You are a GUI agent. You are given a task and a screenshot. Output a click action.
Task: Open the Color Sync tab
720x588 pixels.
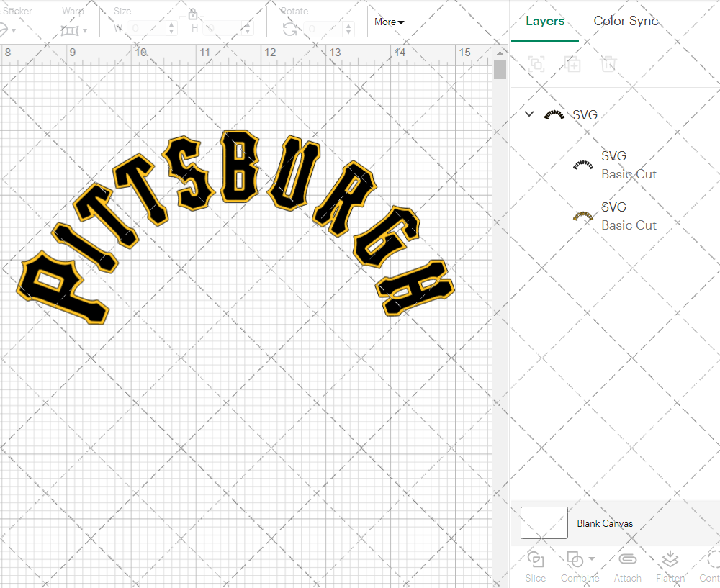(x=626, y=21)
